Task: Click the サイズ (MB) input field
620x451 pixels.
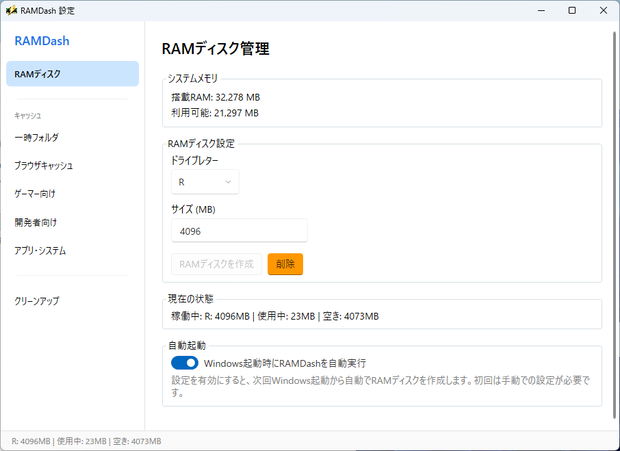Action: 239,231
